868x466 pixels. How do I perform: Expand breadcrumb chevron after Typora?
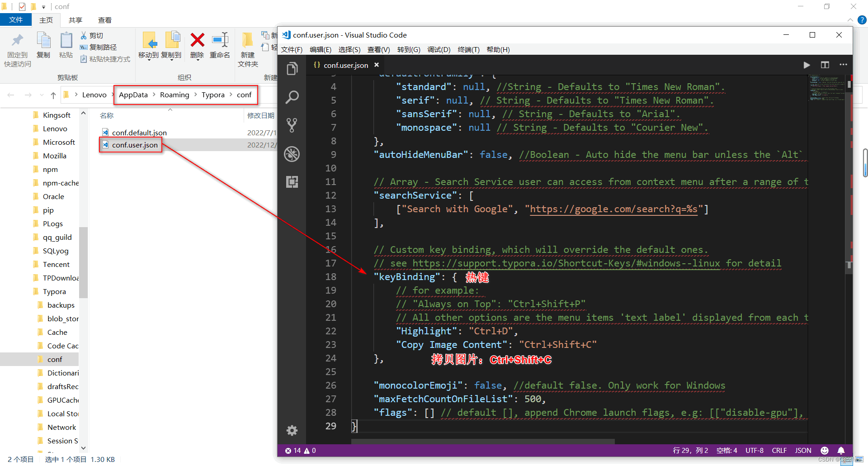(x=231, y=95)
